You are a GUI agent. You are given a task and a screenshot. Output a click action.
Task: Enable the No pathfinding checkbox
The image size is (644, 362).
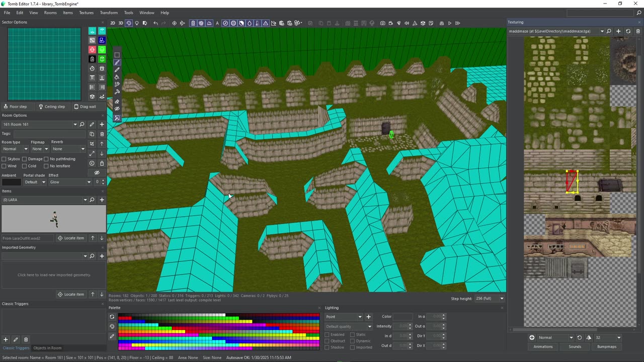(46, 159)
